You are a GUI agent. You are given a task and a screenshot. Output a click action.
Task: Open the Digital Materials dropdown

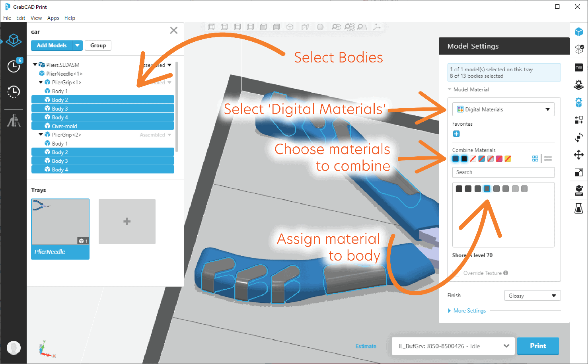click(503, 109)
